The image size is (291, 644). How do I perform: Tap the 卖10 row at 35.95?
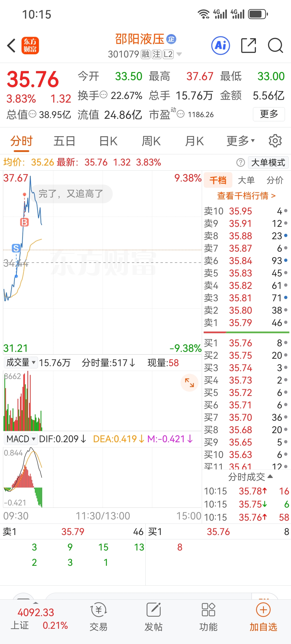pos(246,211)
